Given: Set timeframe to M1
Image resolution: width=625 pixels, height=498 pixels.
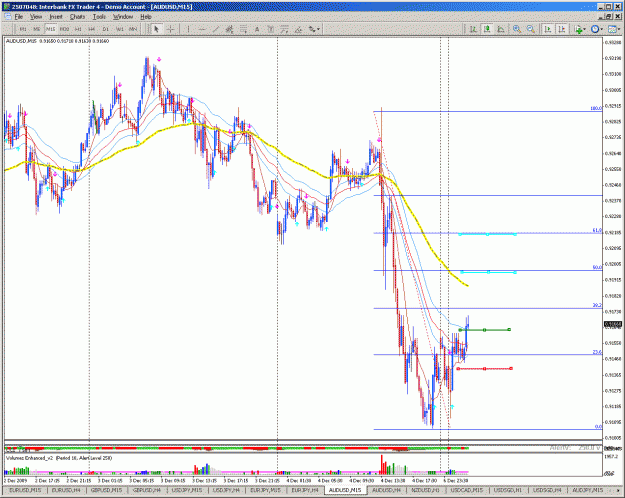Looking at the screenshot, I should (23, 29).
